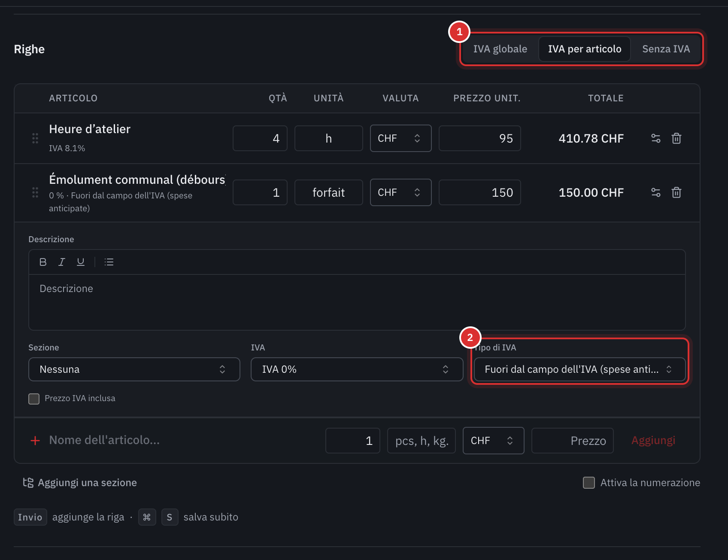728x560 pixels.
Task: Click the Heure d'atelier article name
Action: (90, 129)
